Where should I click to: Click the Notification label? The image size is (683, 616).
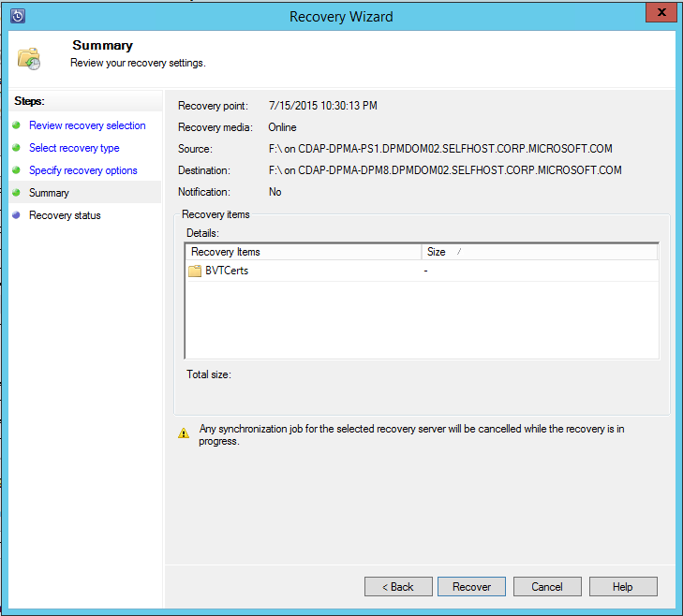click(x=204, y=192)
